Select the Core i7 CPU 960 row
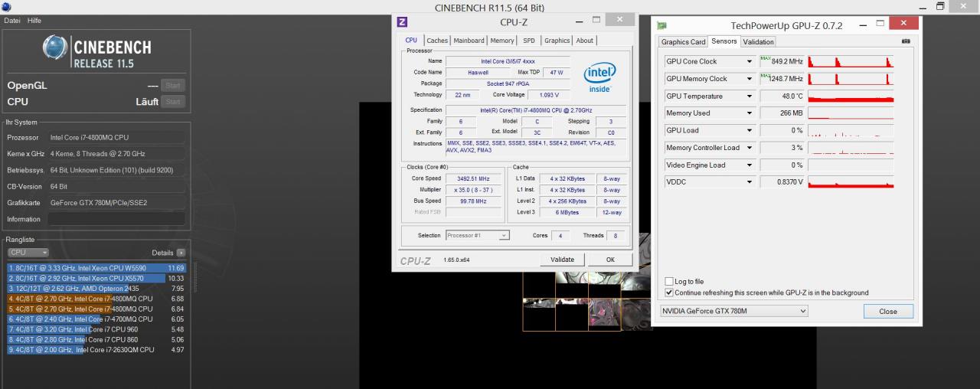Screen dimensions: 980x389 [x=96, y=329]
